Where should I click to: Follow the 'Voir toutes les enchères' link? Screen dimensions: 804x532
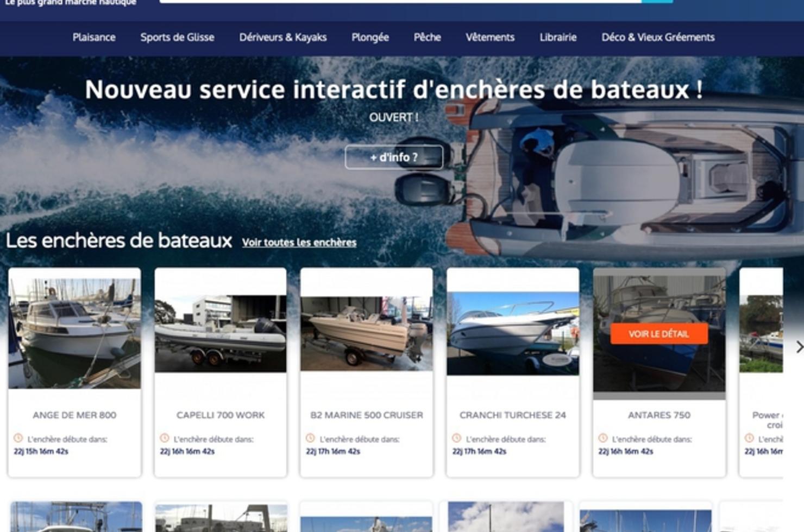(x=299, y=243)
